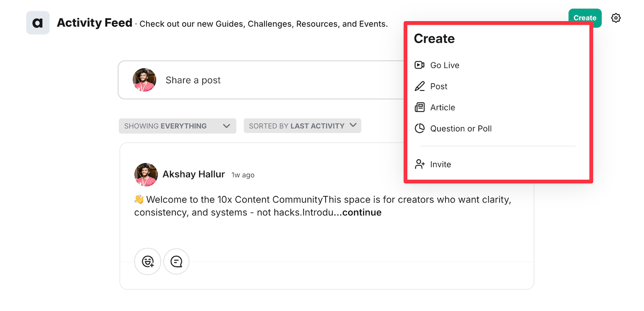The height and width of the screenshot is (311, 644).
Task: Open the Sorted by Last Activity dropdown
Action: click(302, 126)
